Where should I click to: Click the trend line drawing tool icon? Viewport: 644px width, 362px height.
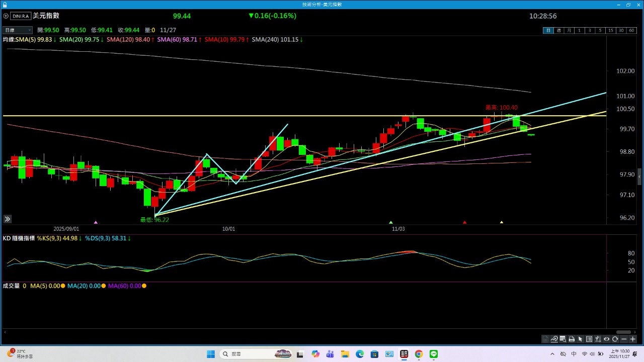click(x=554, y=339)
